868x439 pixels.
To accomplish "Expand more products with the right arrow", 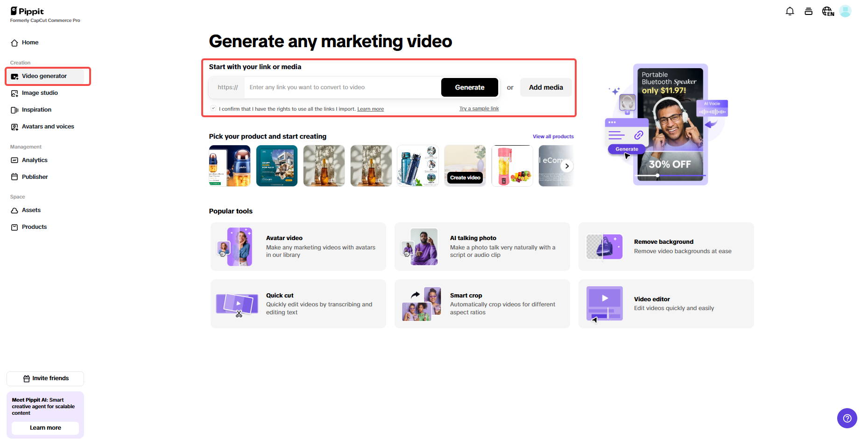I will (x=567, y=166).
